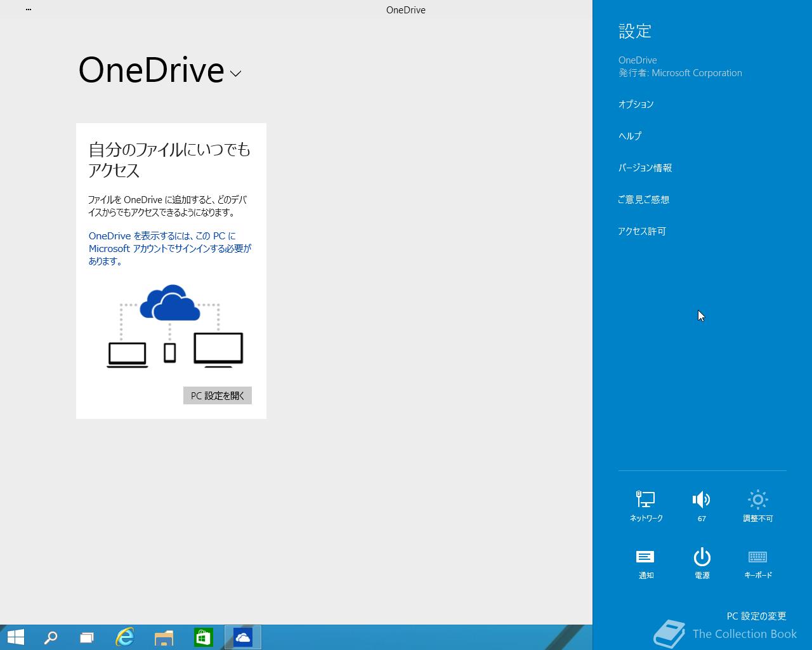Image resolution: width=812 pixels, height=650 pixels.
Task: Click the PC 設定の変更 link
Action: click(756, 616)
